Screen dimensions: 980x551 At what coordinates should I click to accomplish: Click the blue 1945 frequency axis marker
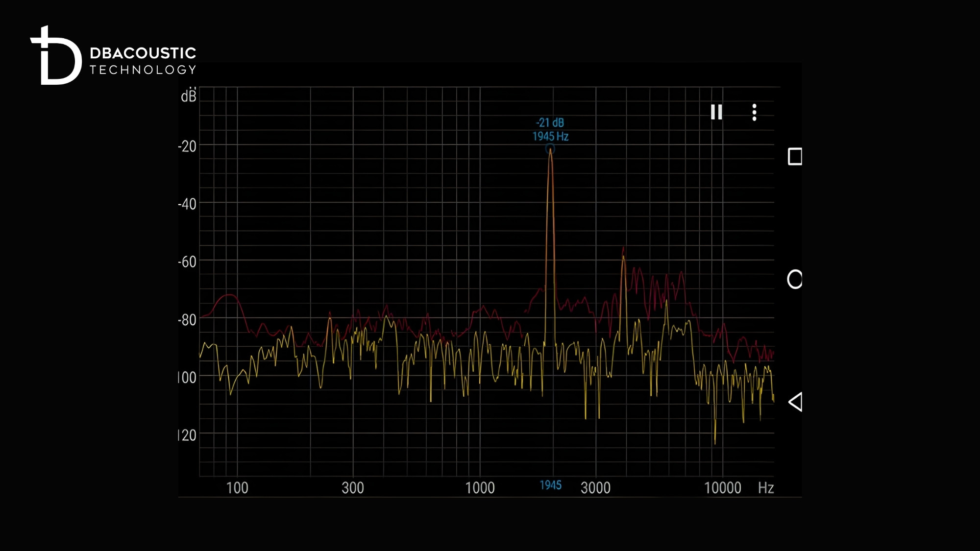550,485
